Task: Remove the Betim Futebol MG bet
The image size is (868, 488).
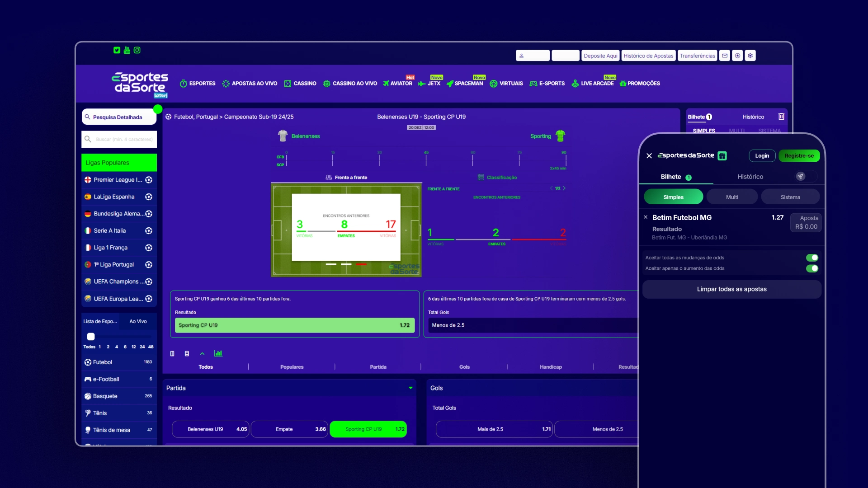Action: [x=646, y=217]
